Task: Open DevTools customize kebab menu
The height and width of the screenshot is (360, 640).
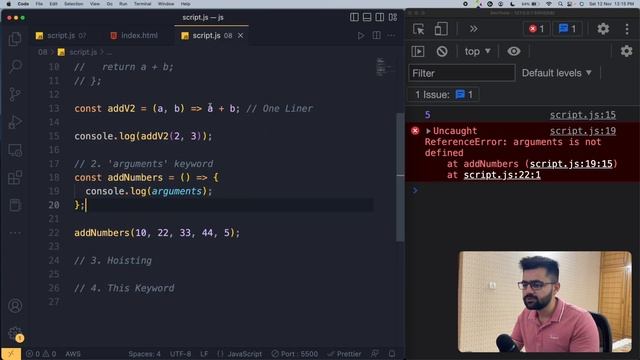Action: [x=627, y=29]
